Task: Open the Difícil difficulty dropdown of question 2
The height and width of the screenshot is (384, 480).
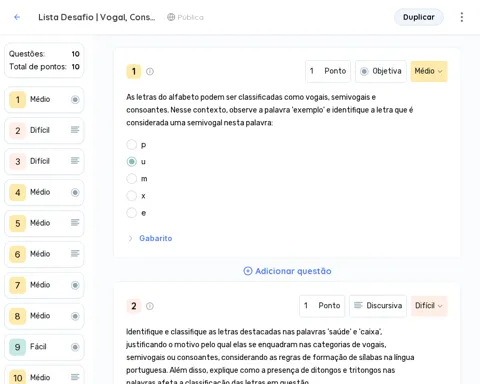Action: [429, 306]
